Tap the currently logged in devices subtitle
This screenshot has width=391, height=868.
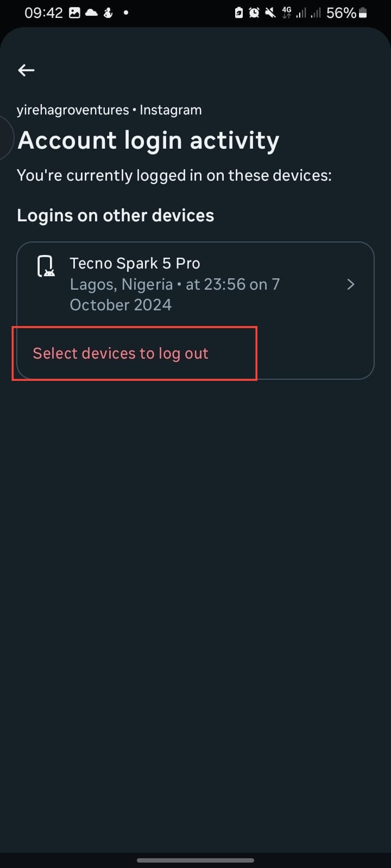click(174, 175)
